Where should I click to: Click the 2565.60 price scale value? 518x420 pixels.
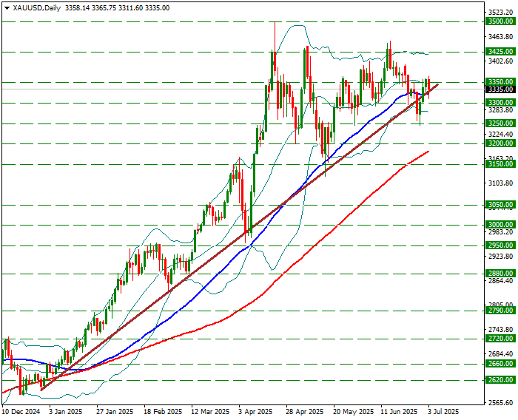pyautogui.click(x=500, y=403)
